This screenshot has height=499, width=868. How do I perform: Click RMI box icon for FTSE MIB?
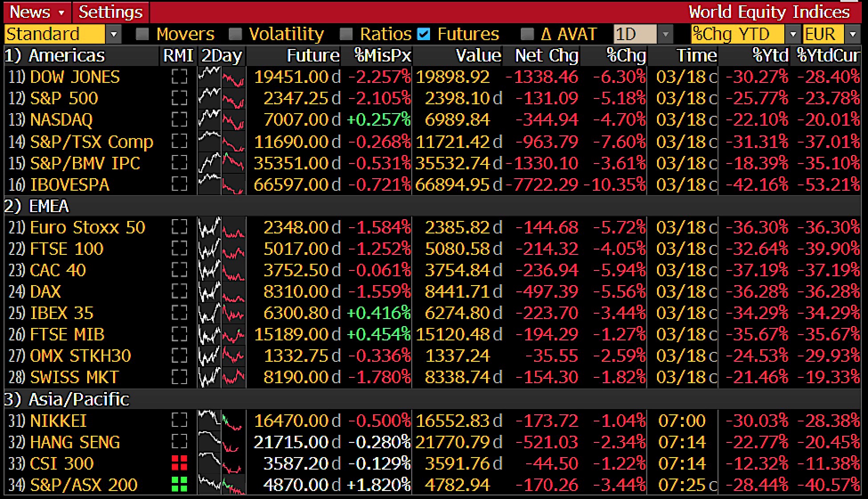click(x=179, y=335)
